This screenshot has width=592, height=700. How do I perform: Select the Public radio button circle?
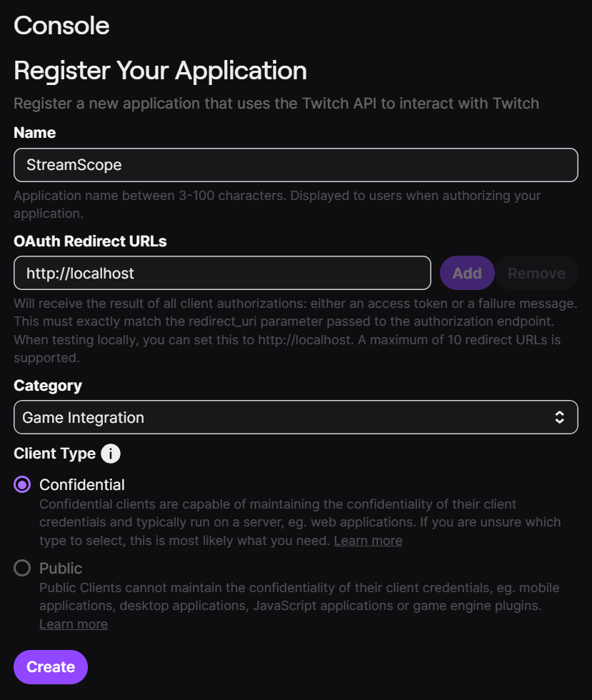coord(23,568)
